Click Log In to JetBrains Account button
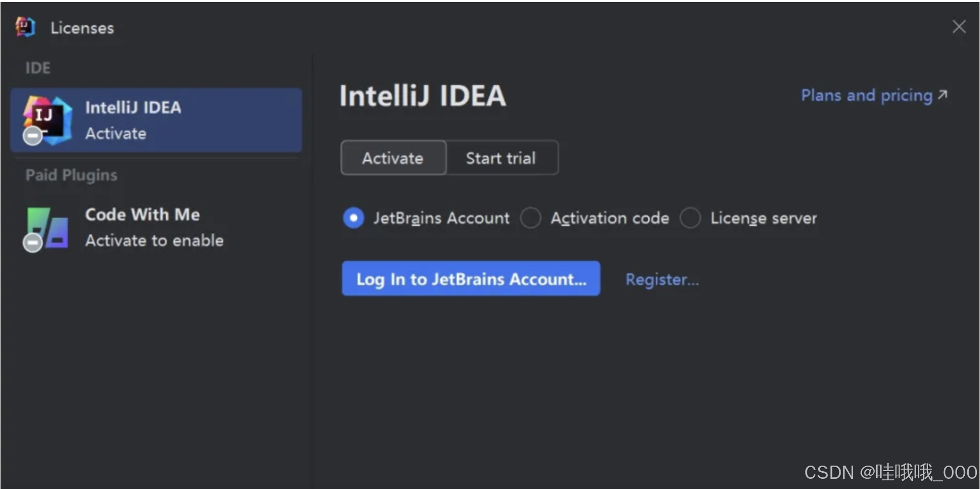Image resolution: width=980 pixels, height=489 pixels. pos(471,279)
